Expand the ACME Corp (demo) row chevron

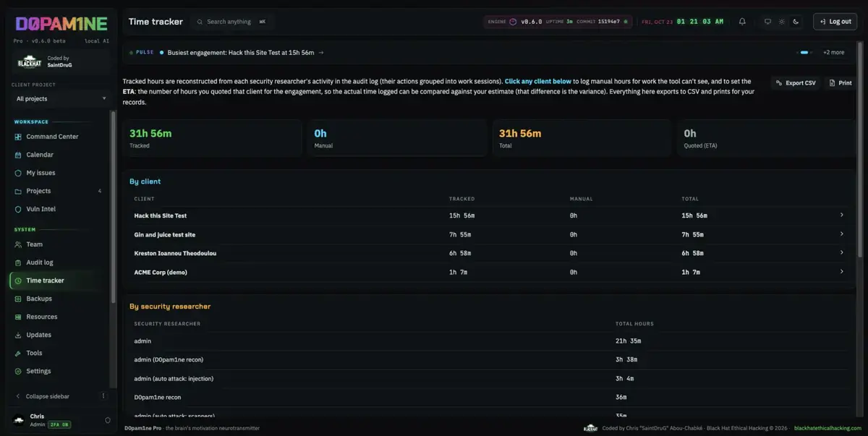pos(841,272)
